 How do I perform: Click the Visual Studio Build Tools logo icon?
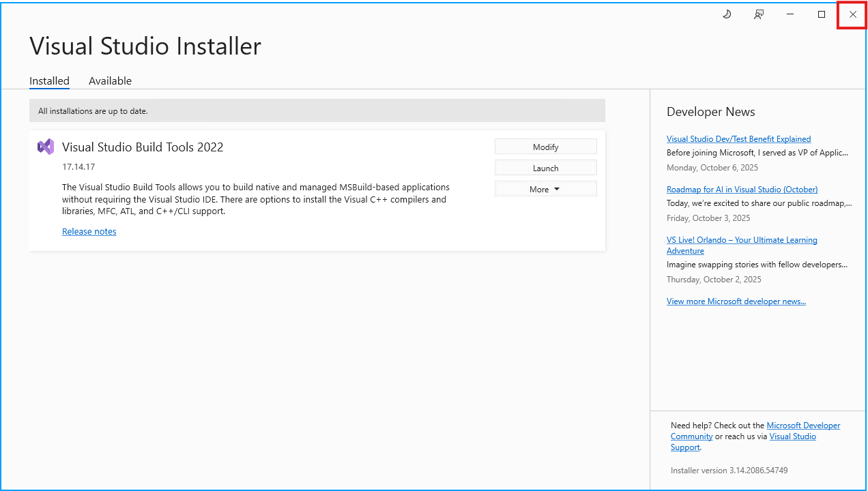pyautogui.click(x=46, y=146)
